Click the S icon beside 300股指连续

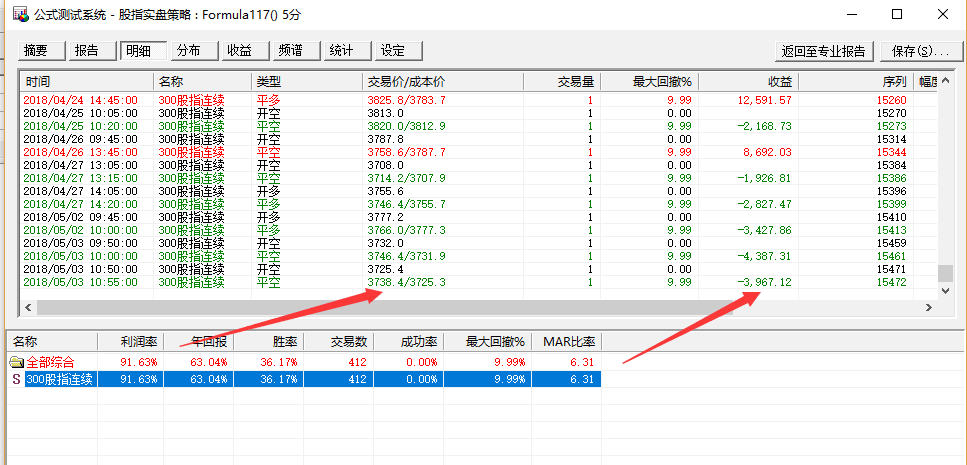coord(16,379)
